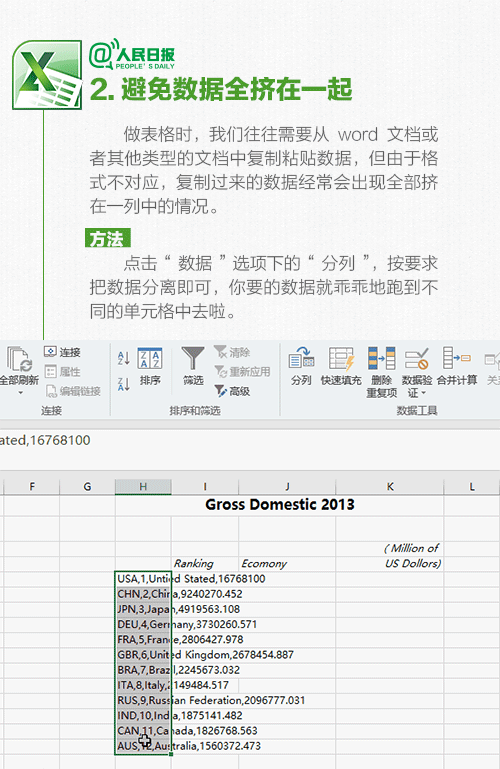This screenshot has width=500, height=769.
Task: Click the 全部刷新 refresh all icon
Action: 19,359
